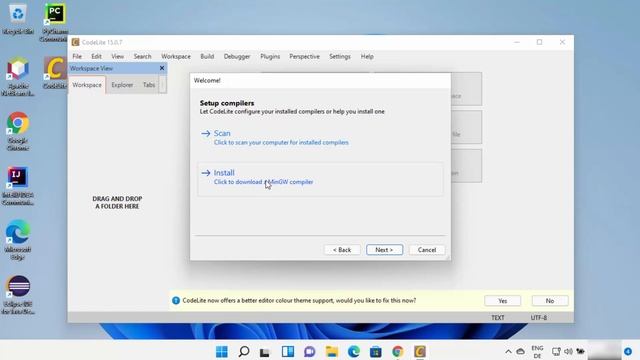Cancel the Welcome wizard
This screenshot has height=360, width=640.
coord(427,250)
